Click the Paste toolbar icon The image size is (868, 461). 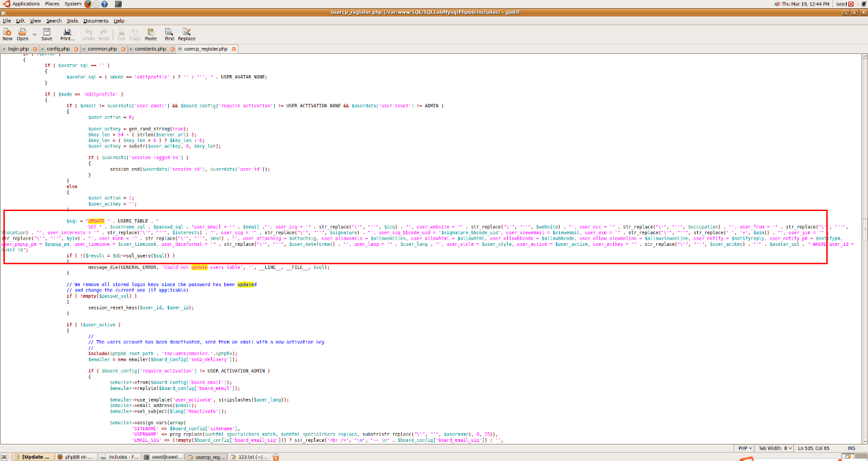150,34
